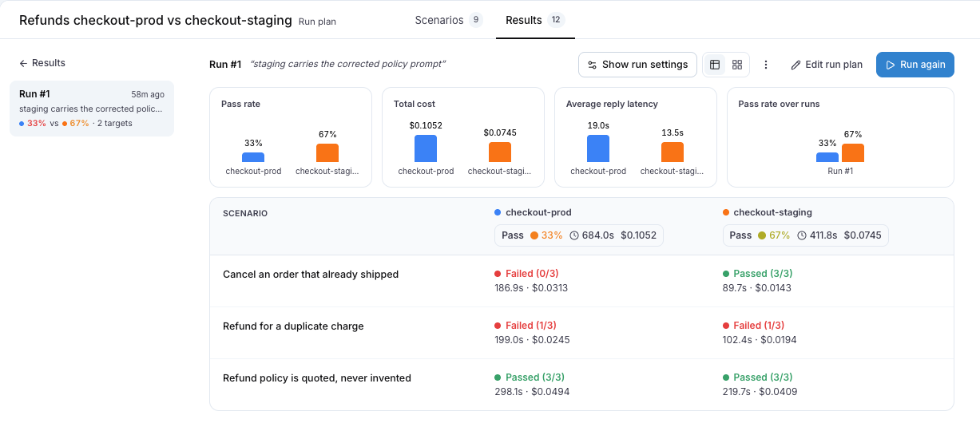This screenshot has height=423, width=980.
Task: Click Failed (1/3) result with 199.0s
Action: click(526, 326)
